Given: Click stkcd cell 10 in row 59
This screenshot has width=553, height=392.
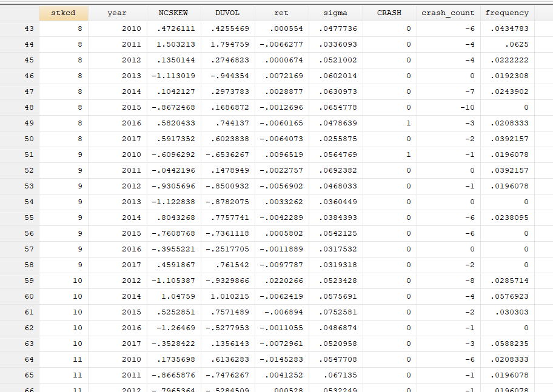Looking at the screenshot, I should [x=64, y=281].
